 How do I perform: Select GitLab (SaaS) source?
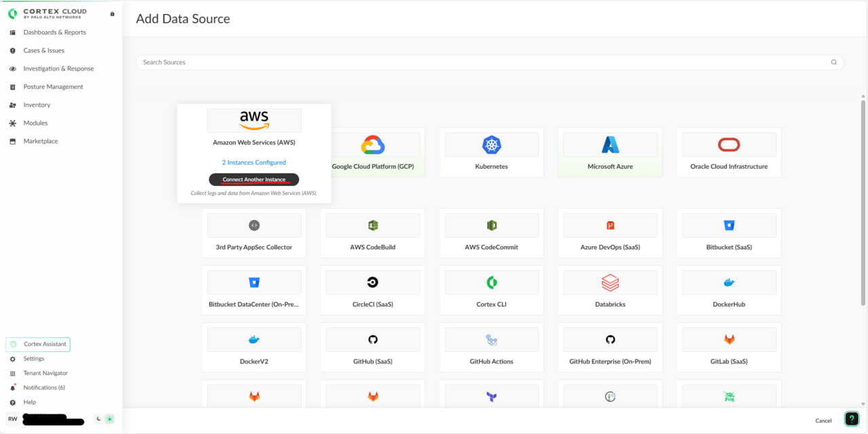(729, 347)
